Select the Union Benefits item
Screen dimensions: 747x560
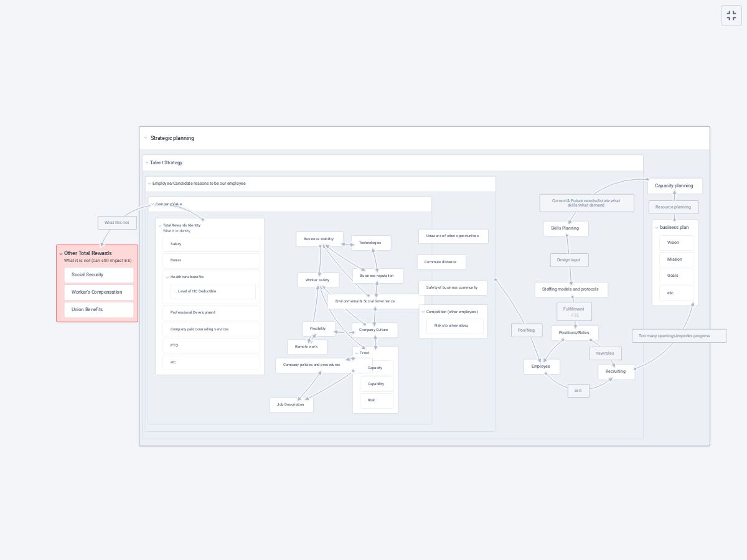(98, 310)
